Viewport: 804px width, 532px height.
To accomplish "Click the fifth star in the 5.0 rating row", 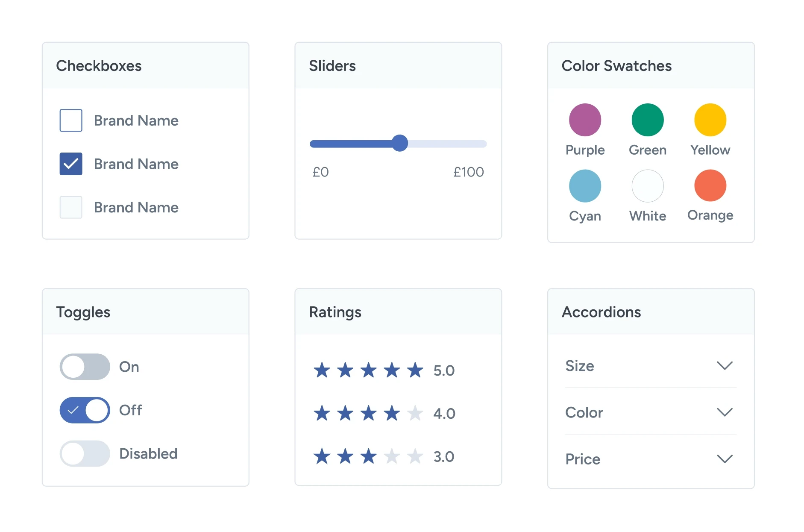I will click(x=415, y=370).
